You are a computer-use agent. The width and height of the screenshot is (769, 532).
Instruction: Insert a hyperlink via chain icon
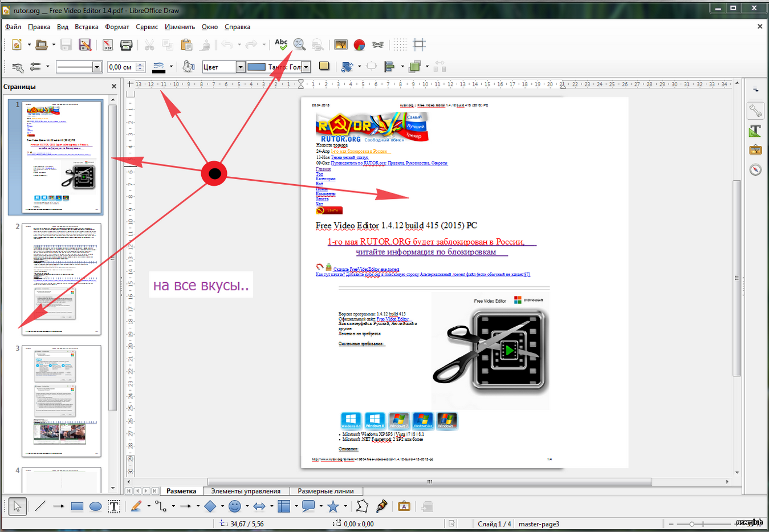(x=377, y=44)
